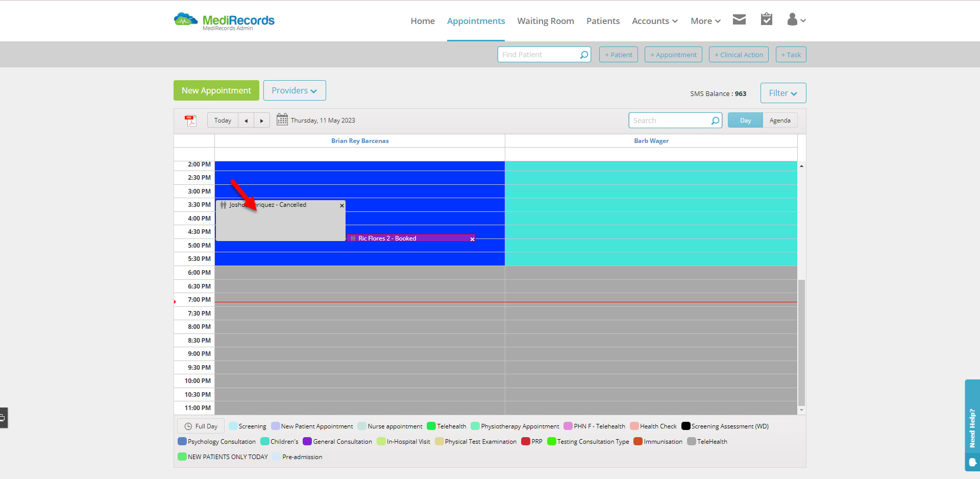980x479 pixels.
Task: Open Barb Wager provider column
Action: click(651, 141)
